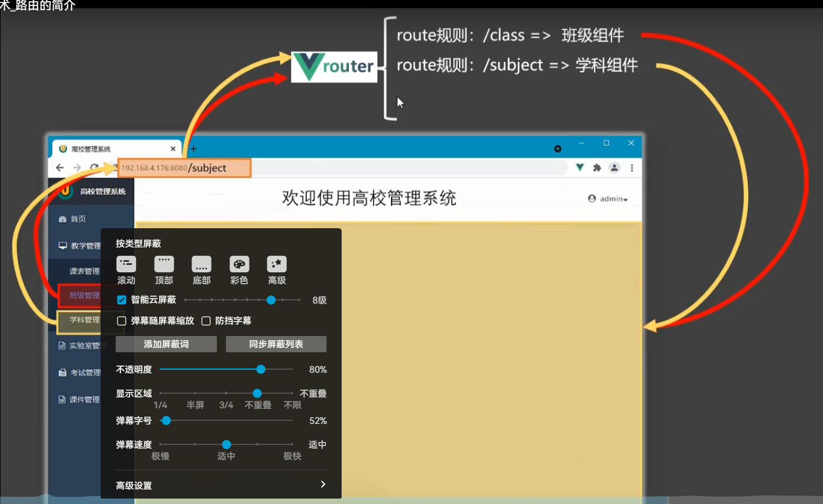This screenshot has width=823, height=504.
Task: Click 课件管理 icon in sidebar
Action: pyautogui.click(x=62, y=399)
